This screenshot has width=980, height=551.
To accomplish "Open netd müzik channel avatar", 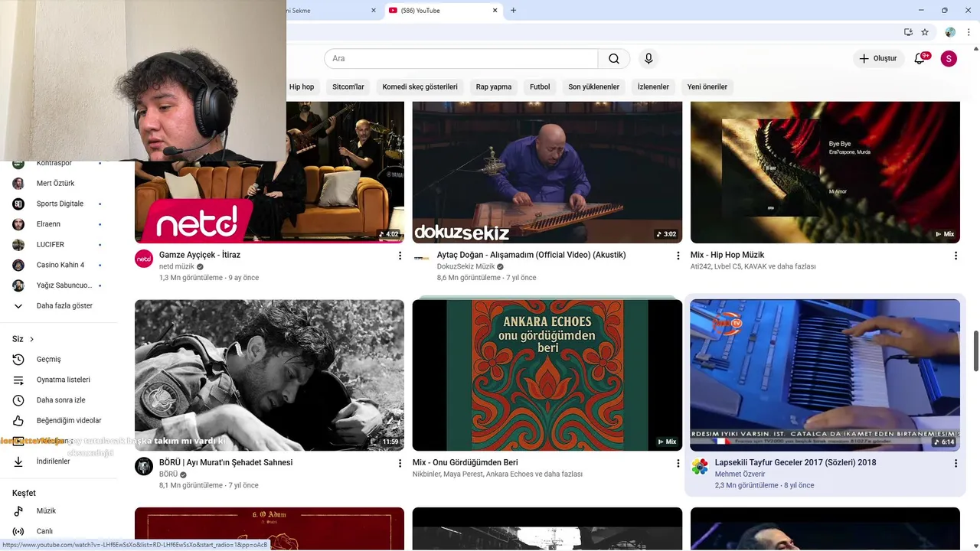I will click(144, 259).
